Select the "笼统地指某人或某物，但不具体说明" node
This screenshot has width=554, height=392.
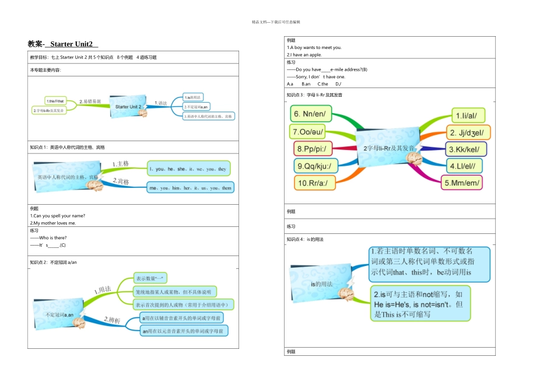click(x=174, y=292)
